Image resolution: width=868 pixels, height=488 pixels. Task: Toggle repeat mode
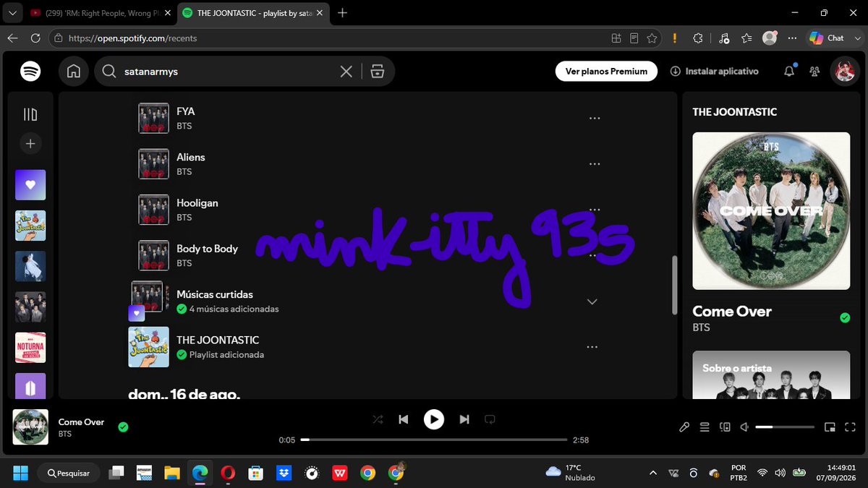(x=490, y=419)
